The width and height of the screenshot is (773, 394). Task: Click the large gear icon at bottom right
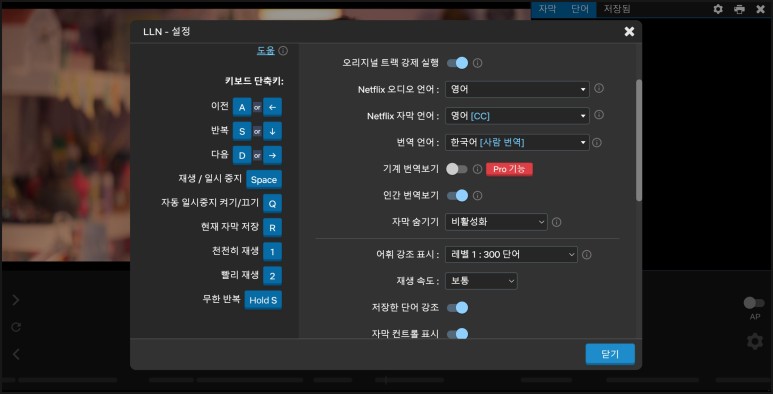point(755,341)
